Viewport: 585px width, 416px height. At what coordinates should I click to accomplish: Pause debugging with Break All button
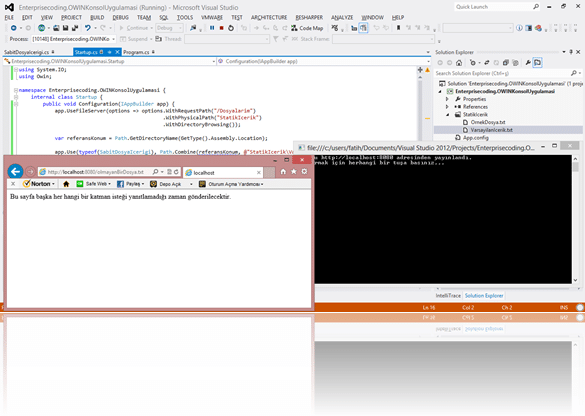click(212, 28)
